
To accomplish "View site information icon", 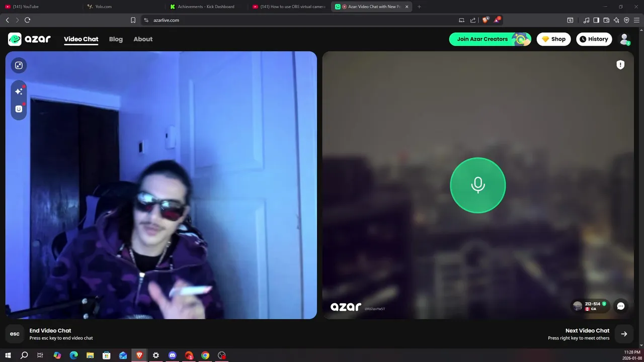I will 146,20.
